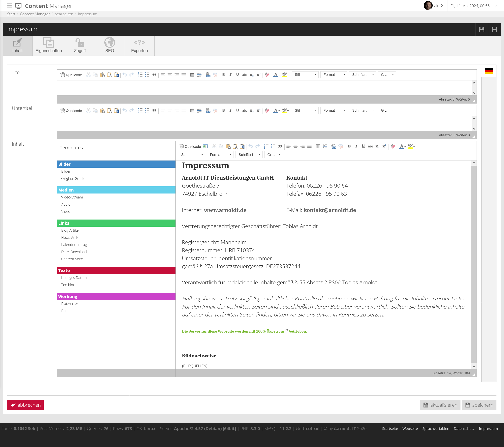Open Quellcode view in the Titel editor

tap(71, 75)
